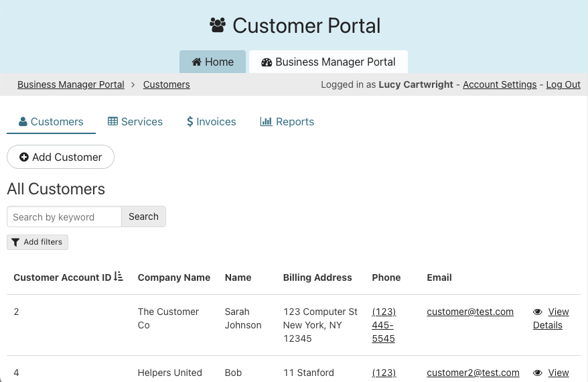Viewport: 588px width, 382px height.
Task: Click the Search by keyword field
Action: [64, 216]
